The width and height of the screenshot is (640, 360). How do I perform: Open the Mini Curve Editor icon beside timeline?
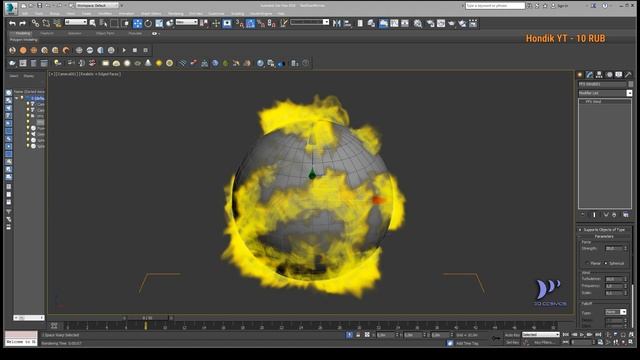click(x=54, y=326)
